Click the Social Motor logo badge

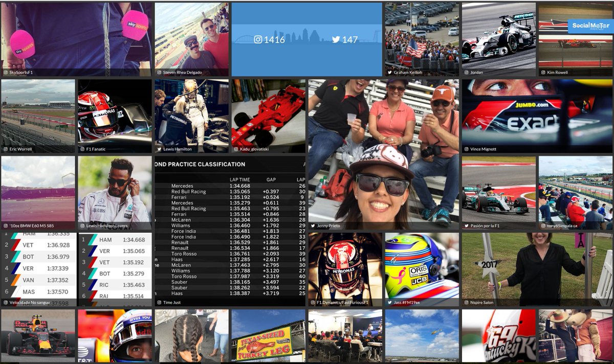[x=590, y=26]
